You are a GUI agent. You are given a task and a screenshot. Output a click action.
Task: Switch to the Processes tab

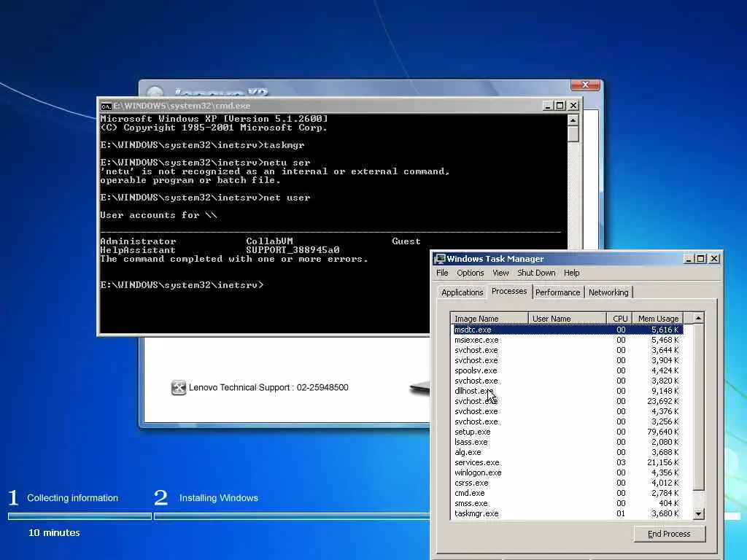[509, 291]
